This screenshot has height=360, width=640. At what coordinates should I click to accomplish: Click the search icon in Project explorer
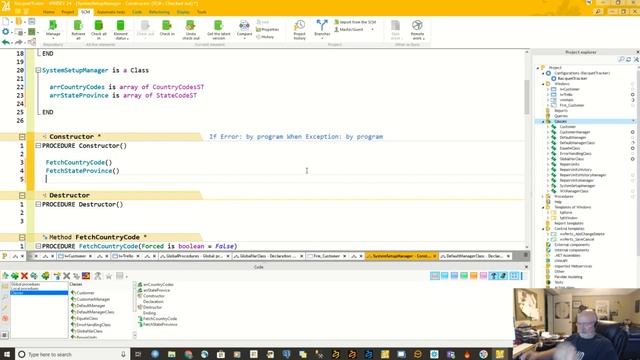tap(621, 60)
